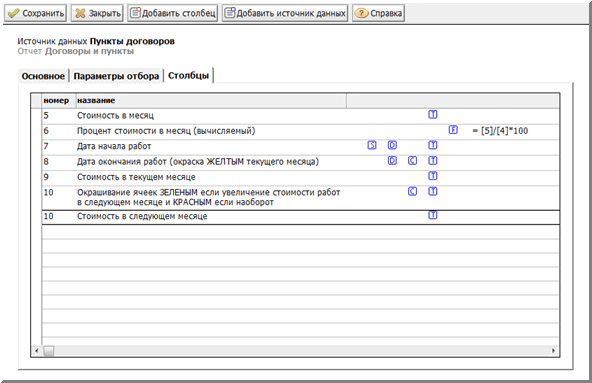Click the D icon in 'Дата начала работ' row

(x=392, y=145)
